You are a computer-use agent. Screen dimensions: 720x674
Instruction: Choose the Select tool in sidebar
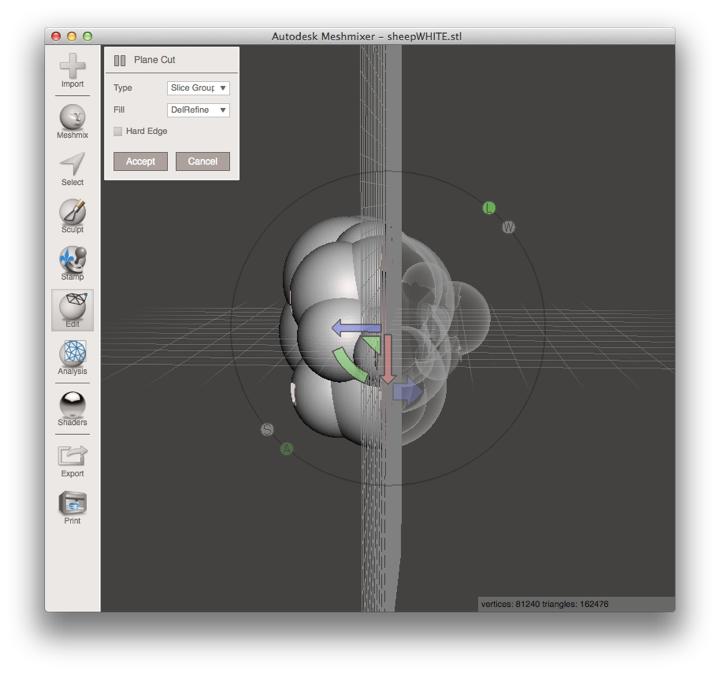72,165
